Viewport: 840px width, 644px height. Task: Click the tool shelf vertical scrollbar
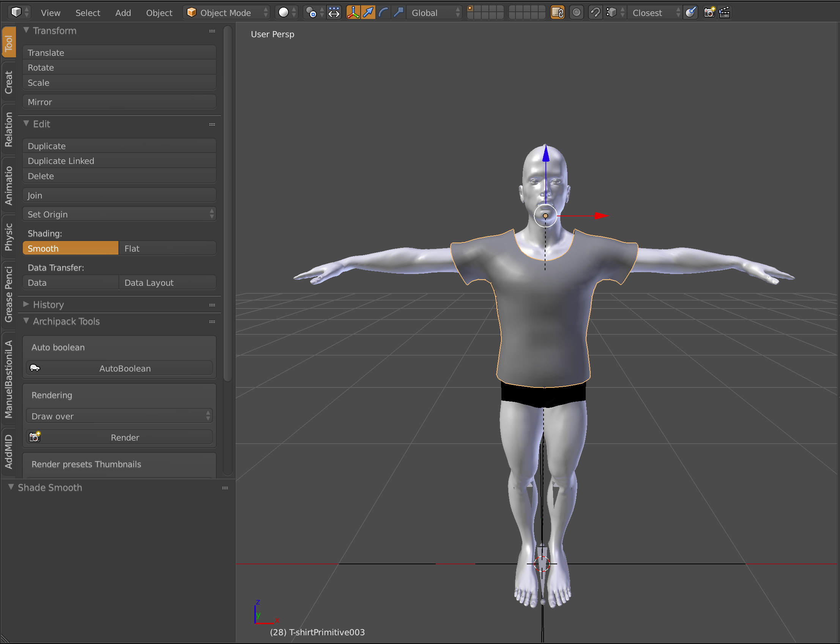(x=227, y=203)
